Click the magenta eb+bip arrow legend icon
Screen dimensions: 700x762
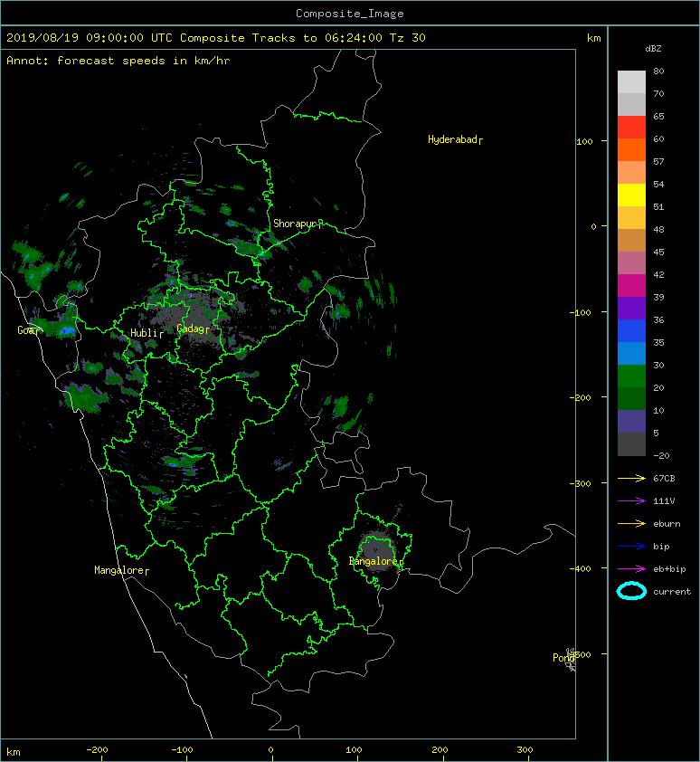coord(631,568)
